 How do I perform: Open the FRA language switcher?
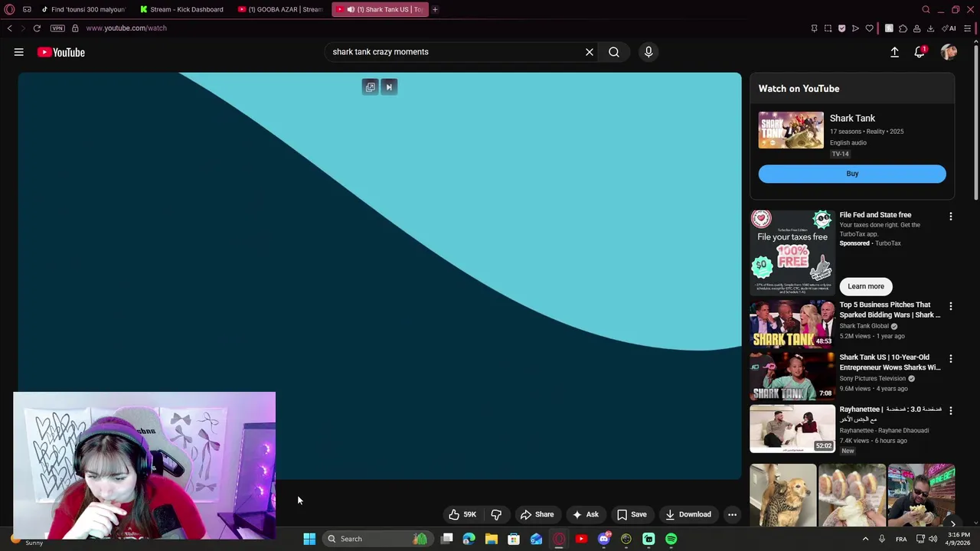tap(901, 539)
